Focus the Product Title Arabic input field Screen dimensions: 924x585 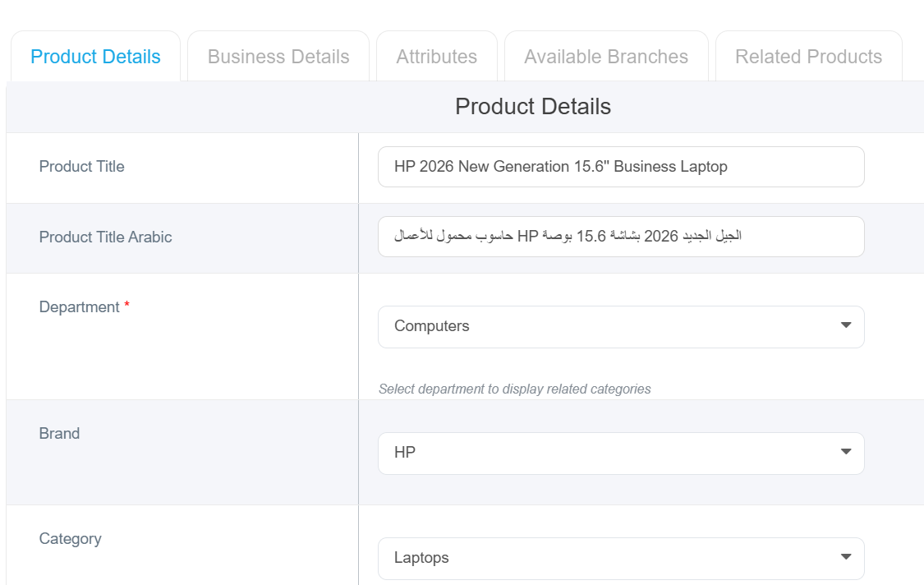[621, 237]
